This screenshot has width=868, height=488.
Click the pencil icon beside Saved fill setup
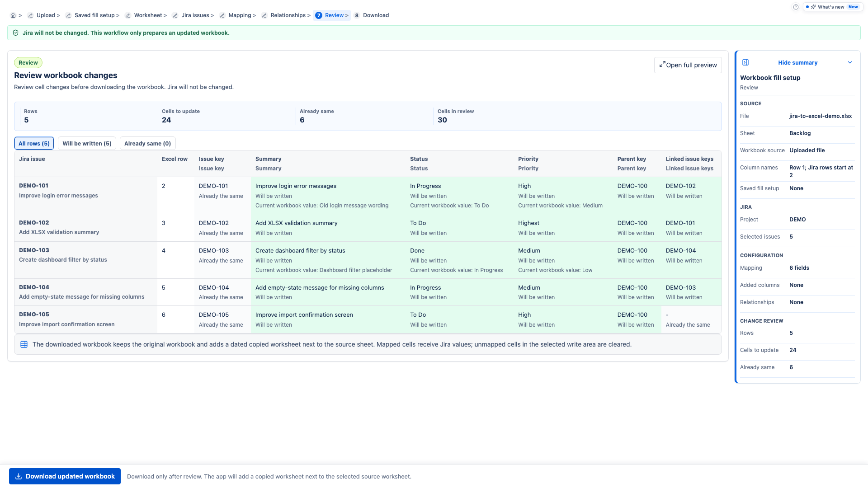tap(68, 15)
